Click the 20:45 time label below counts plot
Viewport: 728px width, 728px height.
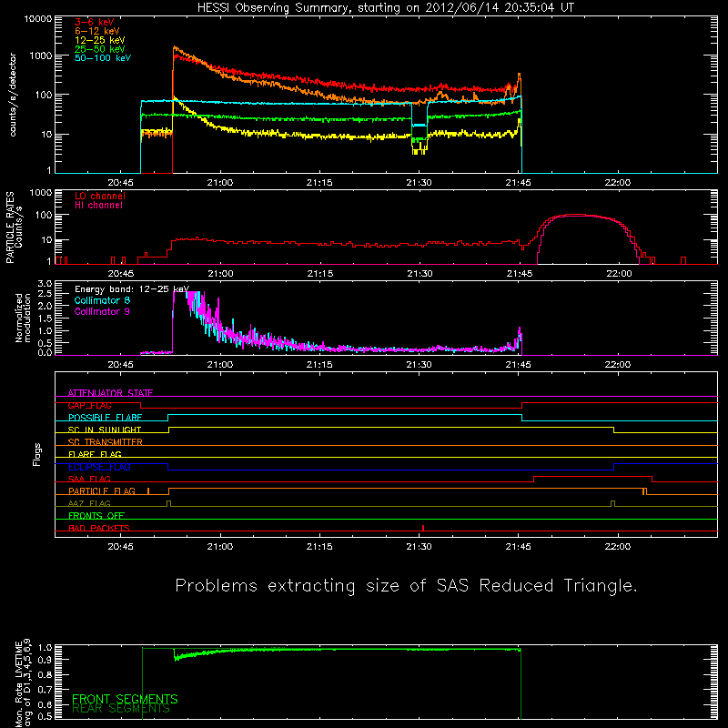tap(121, 183)
